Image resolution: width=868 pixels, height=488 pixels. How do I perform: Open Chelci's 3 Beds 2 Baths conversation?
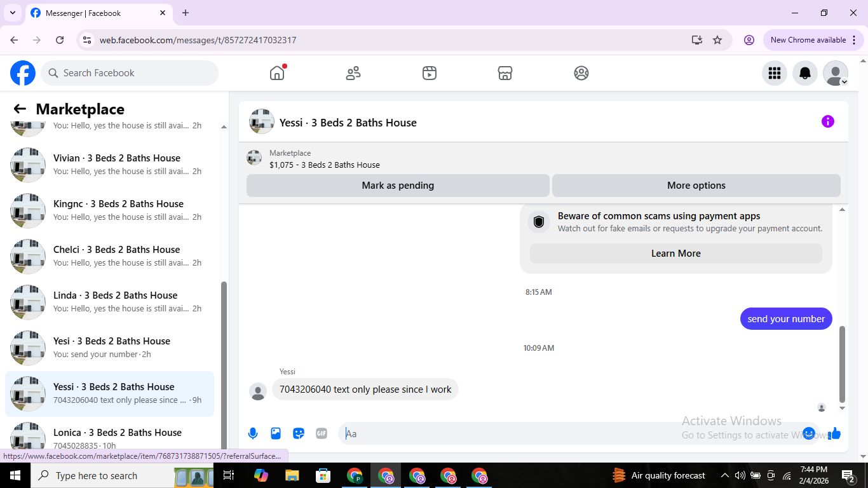click(109, 257)
